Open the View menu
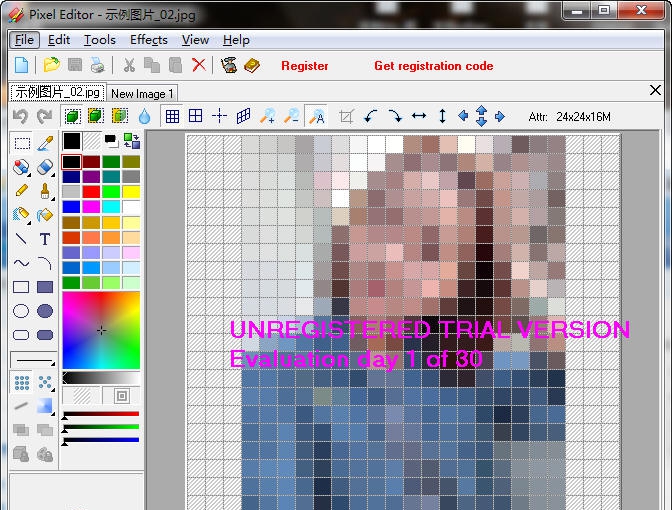This screenshot has height=510, width=672. (195, 40)
